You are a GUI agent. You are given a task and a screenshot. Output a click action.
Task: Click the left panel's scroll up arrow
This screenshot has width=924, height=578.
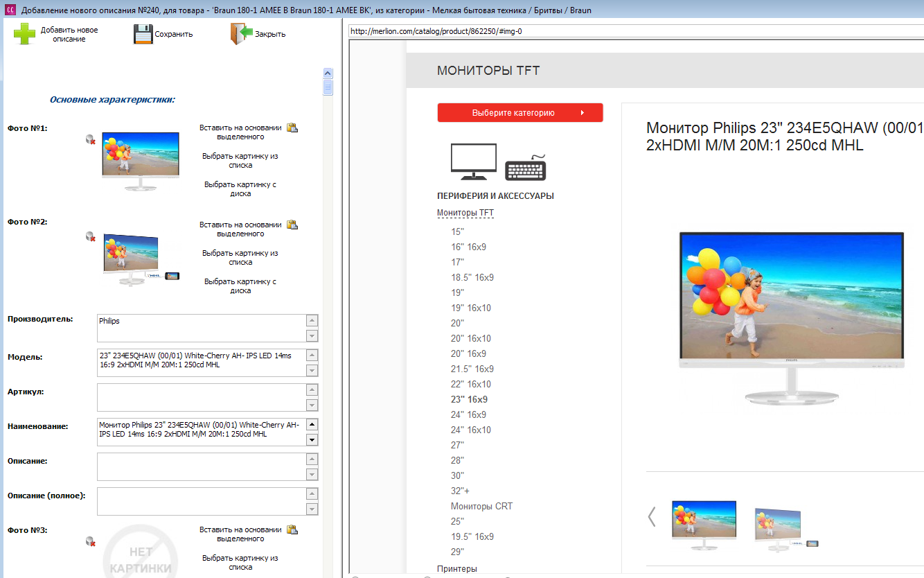[328, 73]
